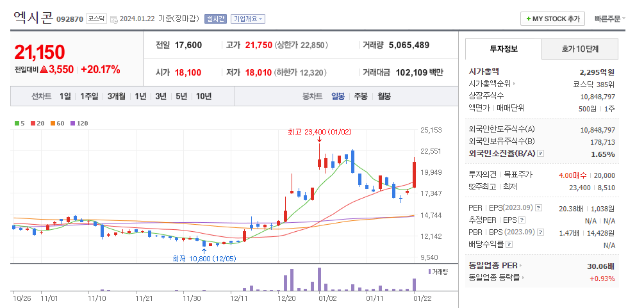644x308 pixels.
Task: Select 3개월 line chart period
Action: point(117,97)
